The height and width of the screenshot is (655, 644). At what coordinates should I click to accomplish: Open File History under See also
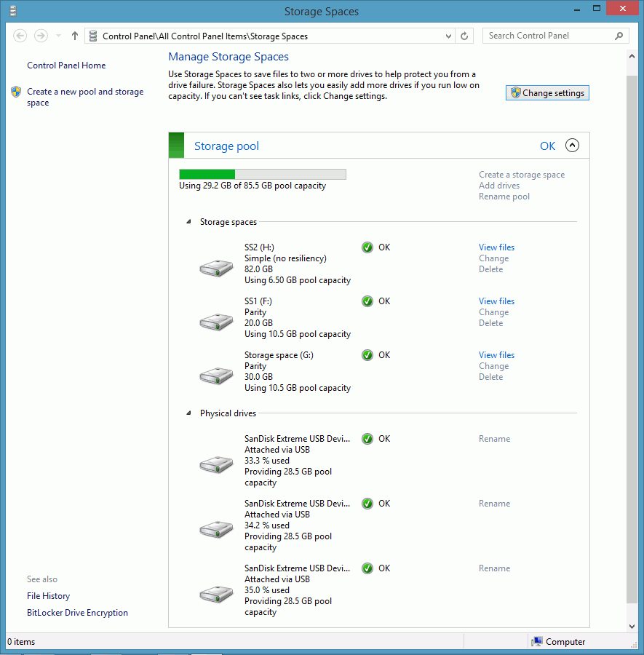tap(48, 596)
